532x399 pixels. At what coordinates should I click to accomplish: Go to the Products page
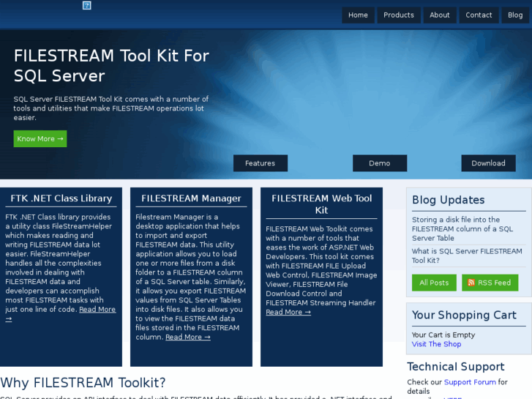tap(399, 15)
